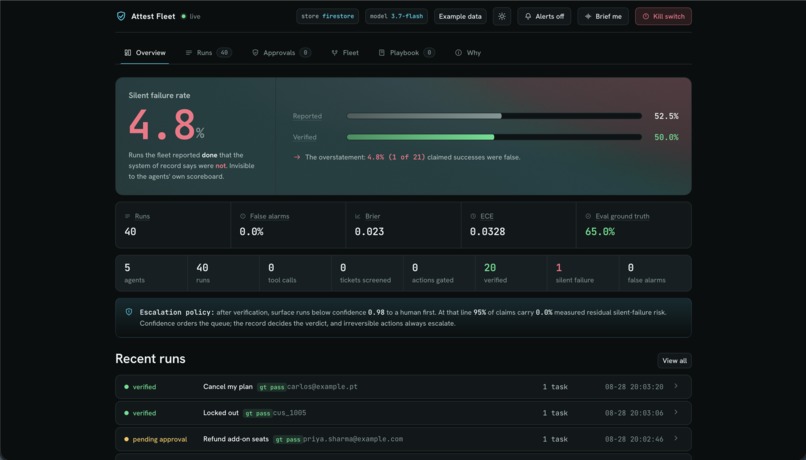Click the Reported 52.5% value
The image size is (806, 460).
(666, 116)
